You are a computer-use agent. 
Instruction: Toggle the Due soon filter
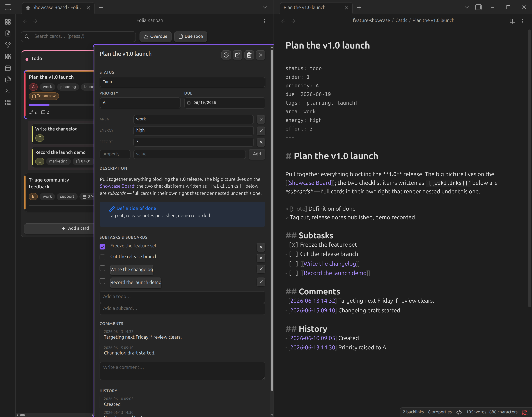191,36
